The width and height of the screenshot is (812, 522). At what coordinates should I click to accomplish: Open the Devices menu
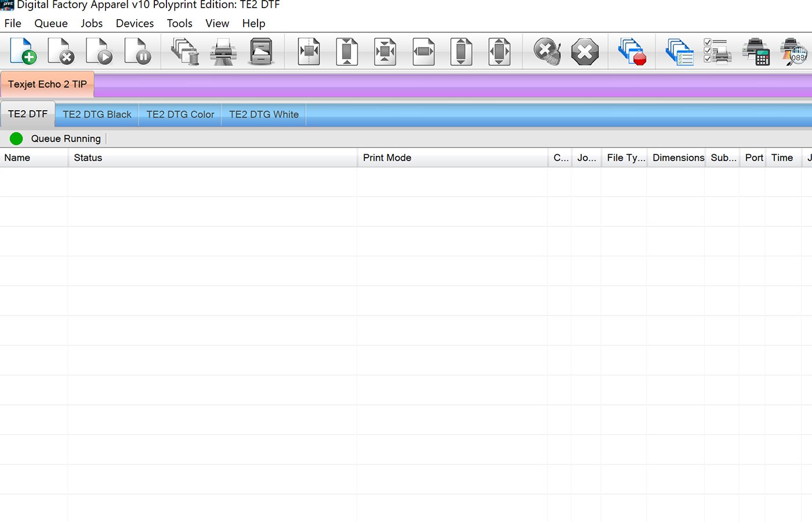(x=134, y=23)
